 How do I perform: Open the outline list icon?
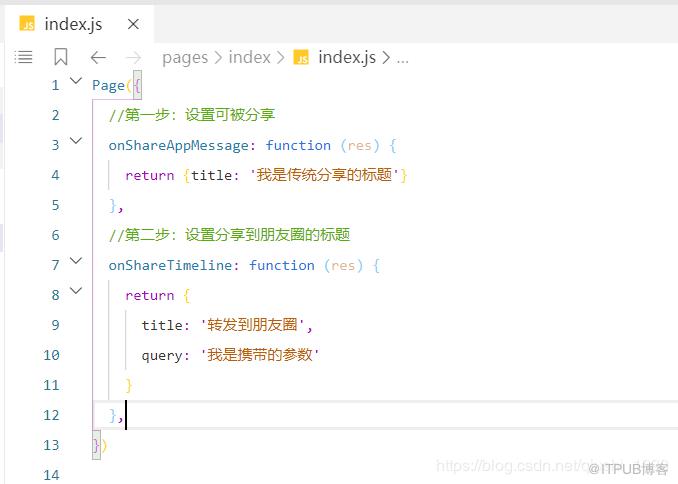click(23, 57)
